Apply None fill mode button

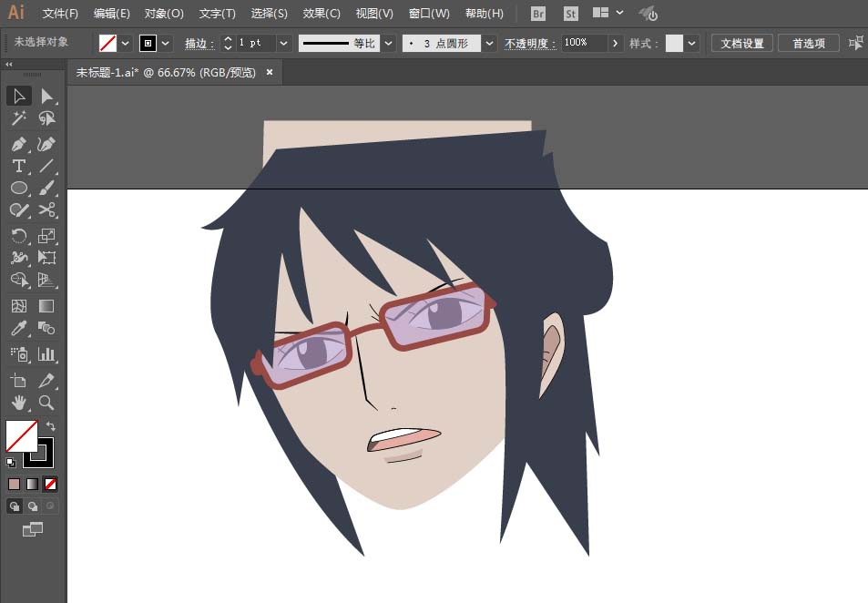coord(50,484)
